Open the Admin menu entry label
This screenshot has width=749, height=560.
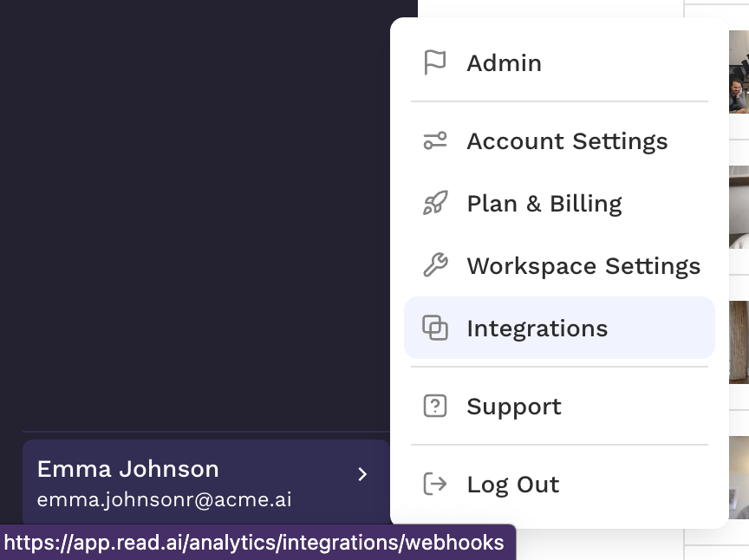point(504,63)
